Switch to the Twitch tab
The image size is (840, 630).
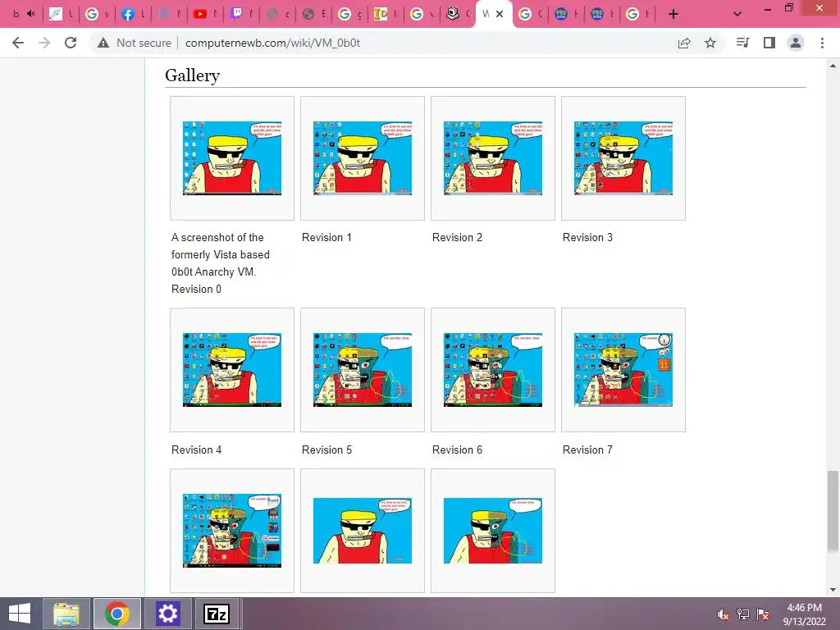point(235,14)
